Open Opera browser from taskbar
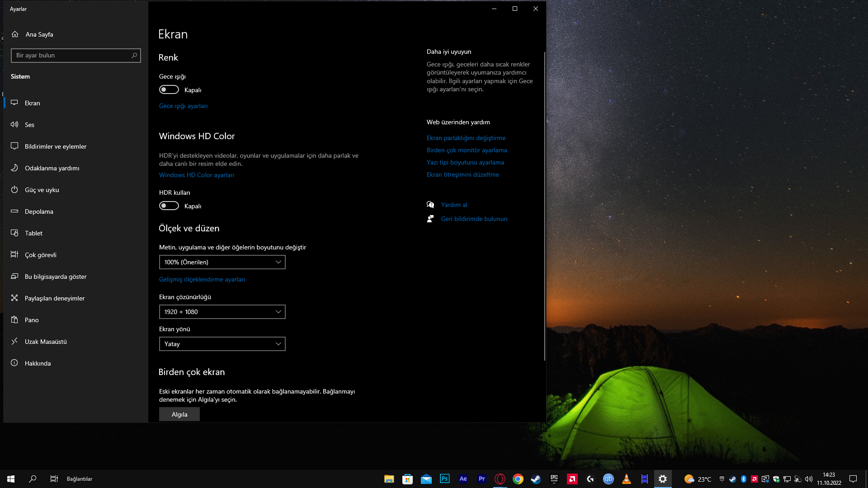 [x=500, y=479]
